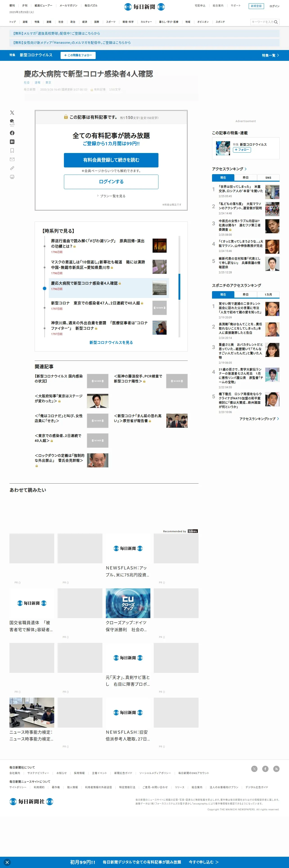Open 東京 tag under article title
Viewport: 289px width, 868px height.
tap(48, 82)
